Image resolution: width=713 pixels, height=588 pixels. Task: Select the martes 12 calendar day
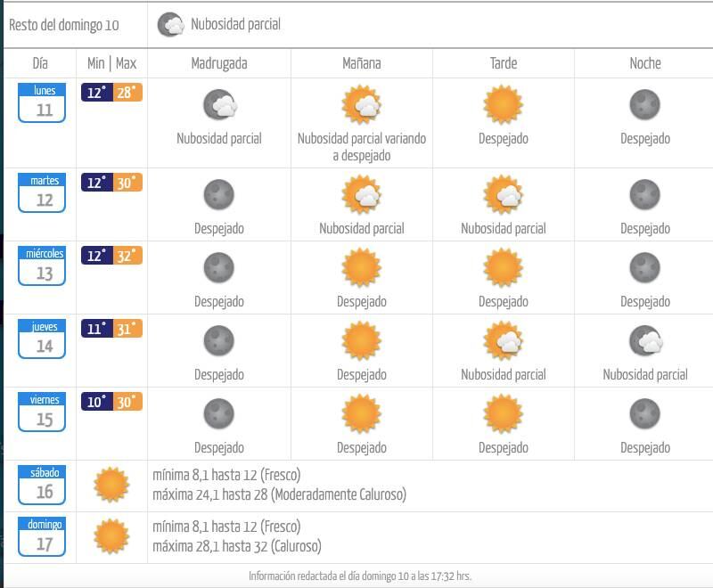pyautogui.click(x=42, y=193)
